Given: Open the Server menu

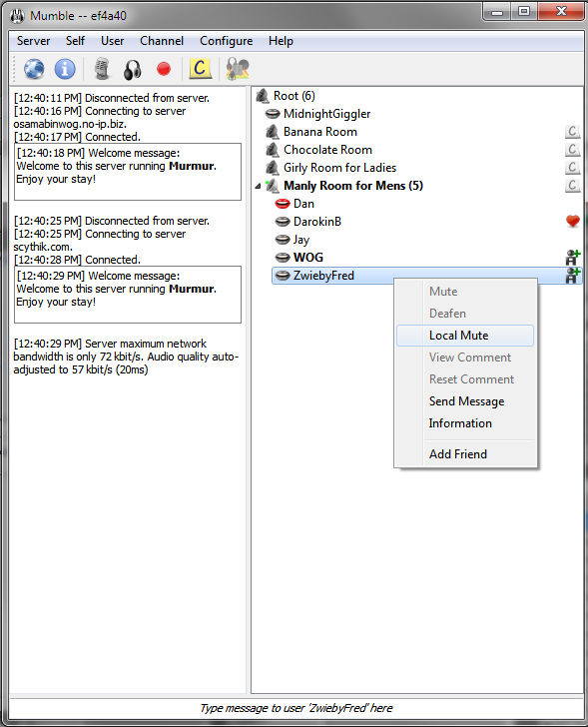Looking at the screenshot, I should 33,41.
